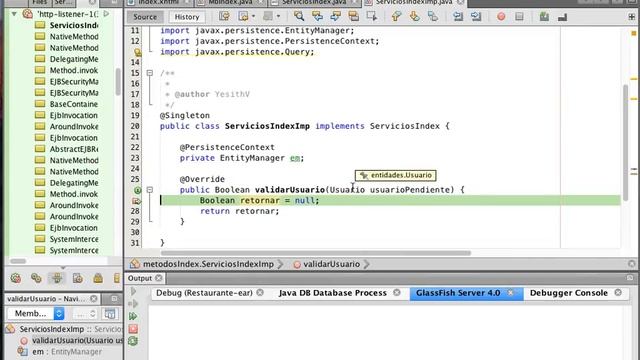Image resolution: width=640 pixels, height=360 pixels.
Task: Collapse the http-listener-1 thread node
Action: 14,14
